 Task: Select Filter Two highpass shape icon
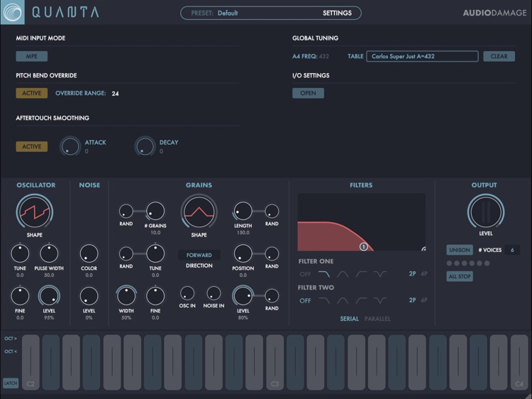(361, 300)
